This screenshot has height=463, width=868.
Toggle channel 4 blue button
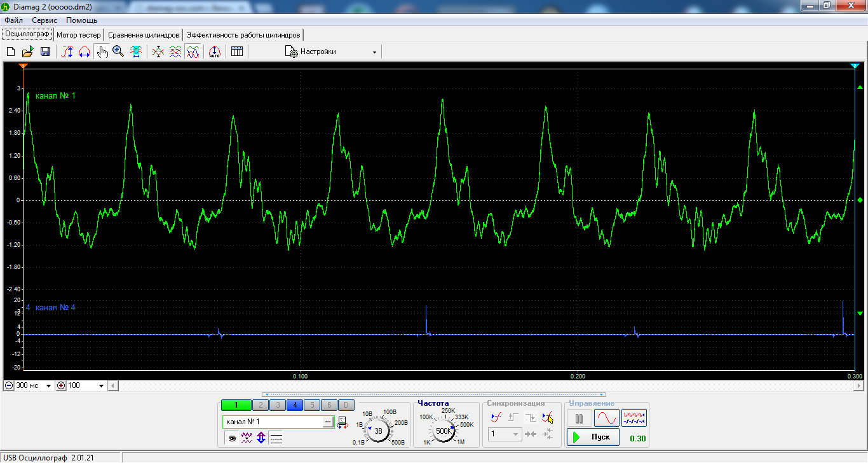point(295,405)
